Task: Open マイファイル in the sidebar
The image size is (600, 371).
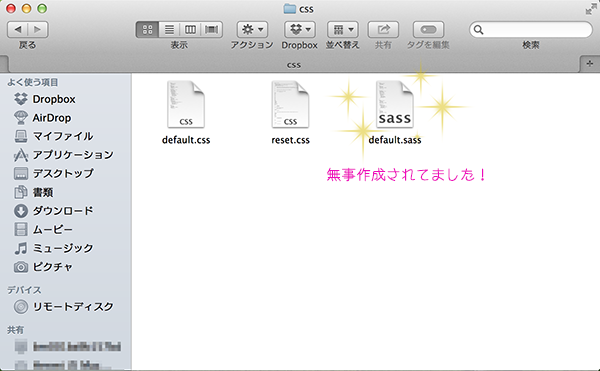Action: 53,136
